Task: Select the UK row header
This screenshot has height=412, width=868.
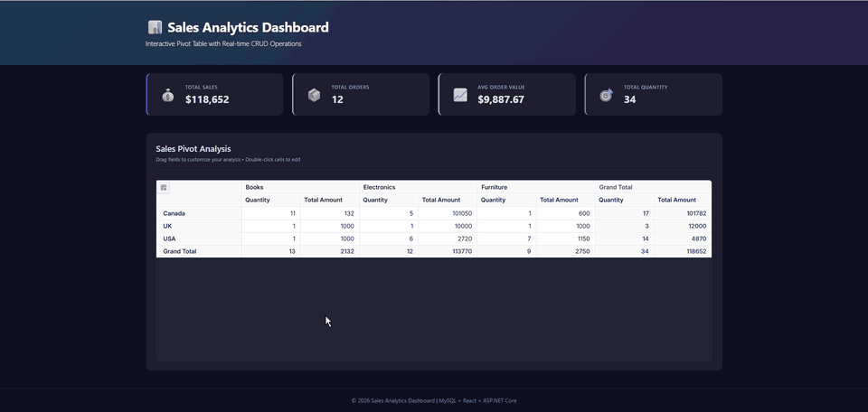Action: pyautogui.click(x=199, y=226)
